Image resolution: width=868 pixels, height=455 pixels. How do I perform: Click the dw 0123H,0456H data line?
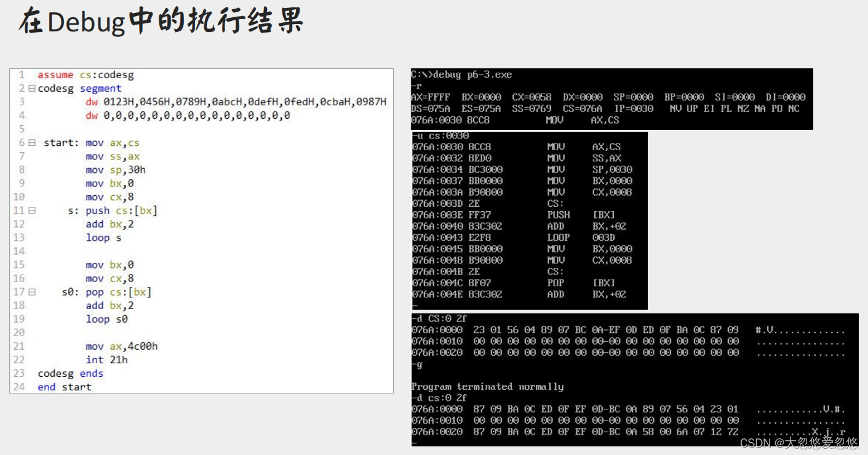[x=236, y=102]
